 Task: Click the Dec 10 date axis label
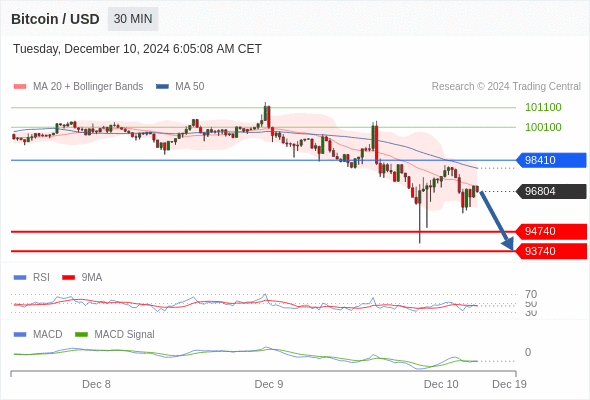pyautogui.click(x=441, y=385)
